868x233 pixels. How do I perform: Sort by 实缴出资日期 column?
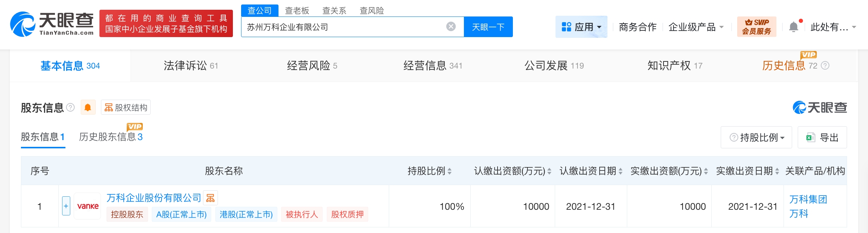coord(777,171)
